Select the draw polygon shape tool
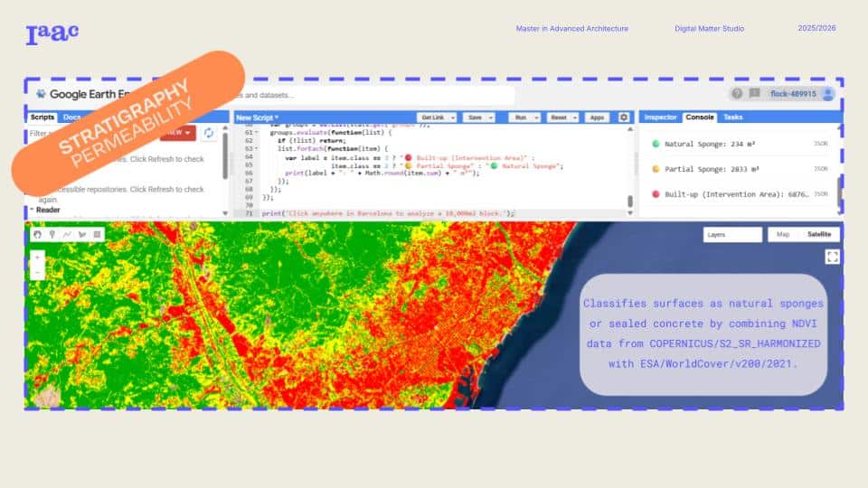868x488 pixels. [x=82, y=234]
